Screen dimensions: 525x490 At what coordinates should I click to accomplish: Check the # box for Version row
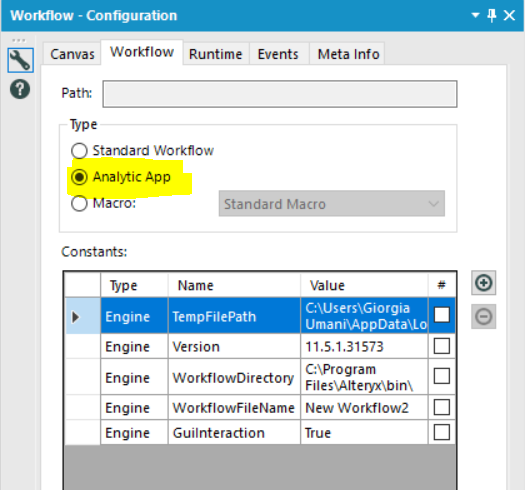click(x=442, y=346)
